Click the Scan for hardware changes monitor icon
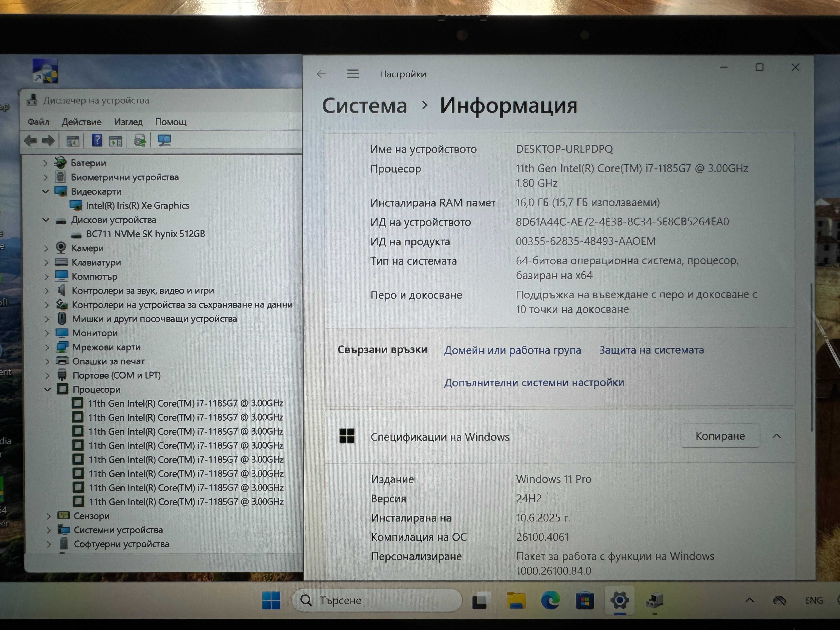 coord(164,140)
